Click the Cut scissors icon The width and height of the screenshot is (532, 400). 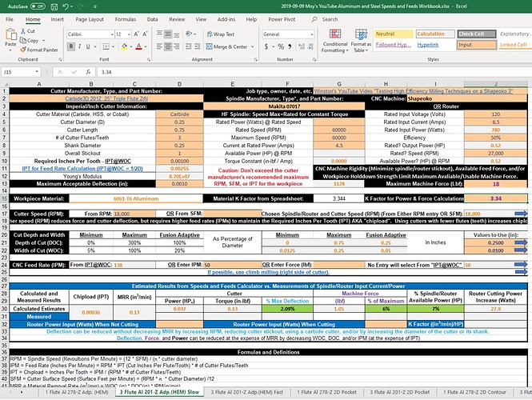(x=23, y=31)
